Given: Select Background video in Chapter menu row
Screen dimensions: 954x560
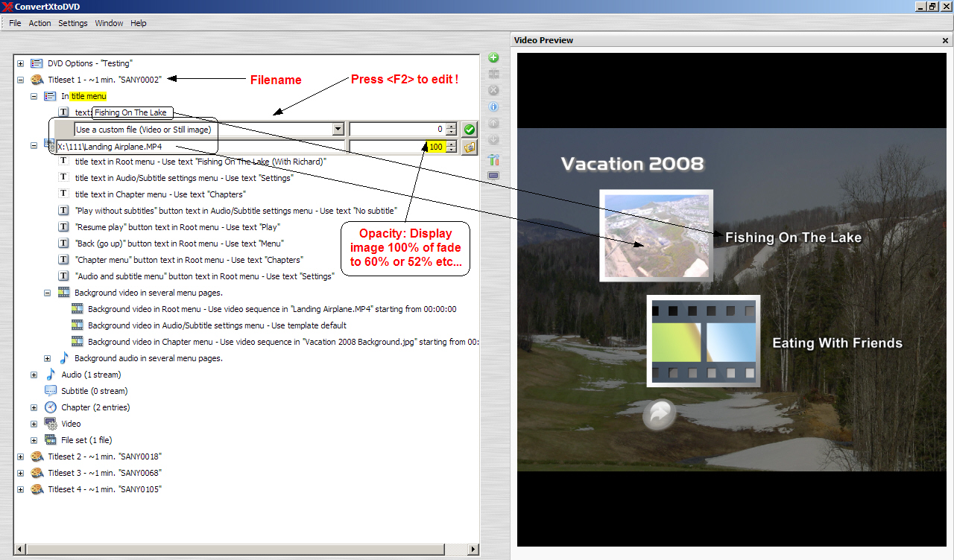Looking at the screenshot, I should tap(283, 342).
